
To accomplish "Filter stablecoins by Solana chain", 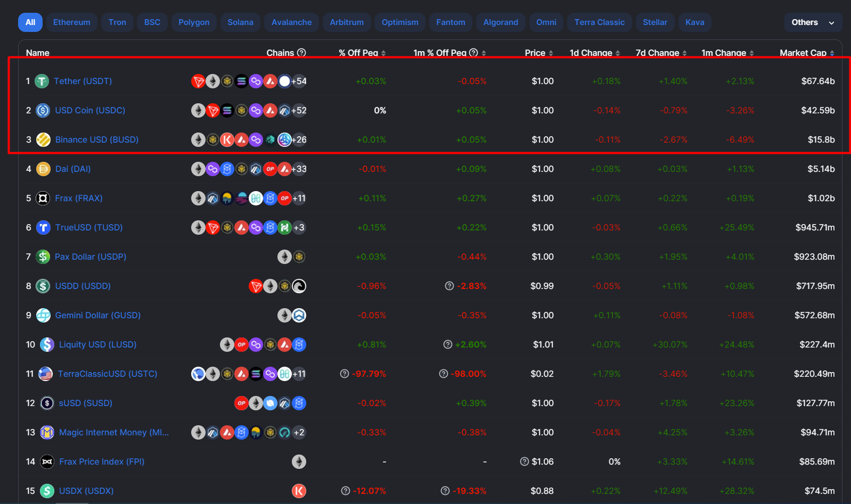I will [241, 22].
